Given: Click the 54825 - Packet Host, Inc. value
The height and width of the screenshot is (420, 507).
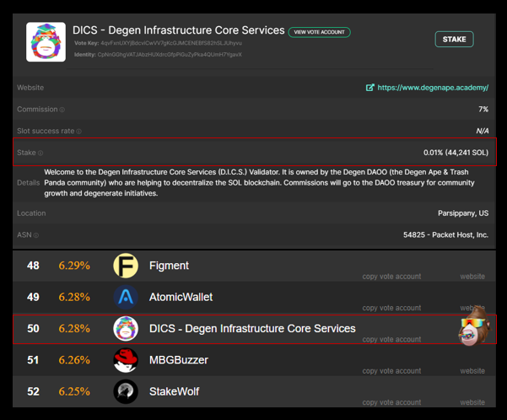Looking at the screenshot, I should [x=445, y=235].
